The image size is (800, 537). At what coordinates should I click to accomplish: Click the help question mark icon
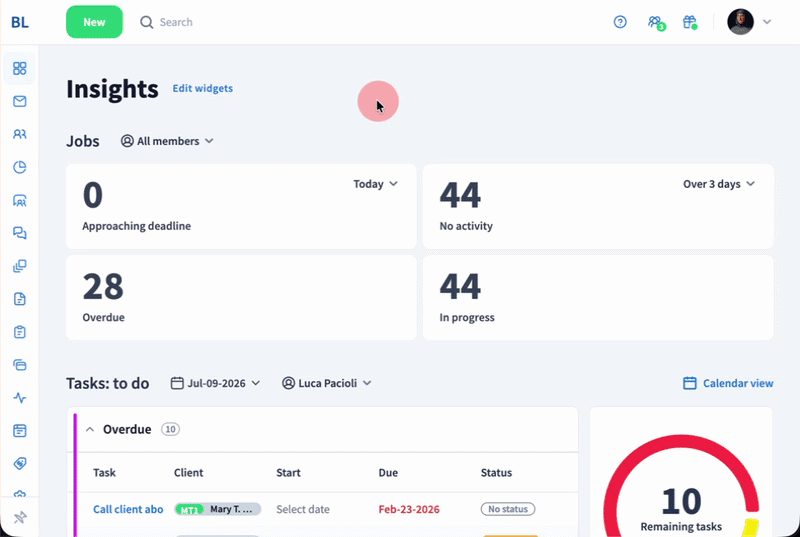(620, 22)
